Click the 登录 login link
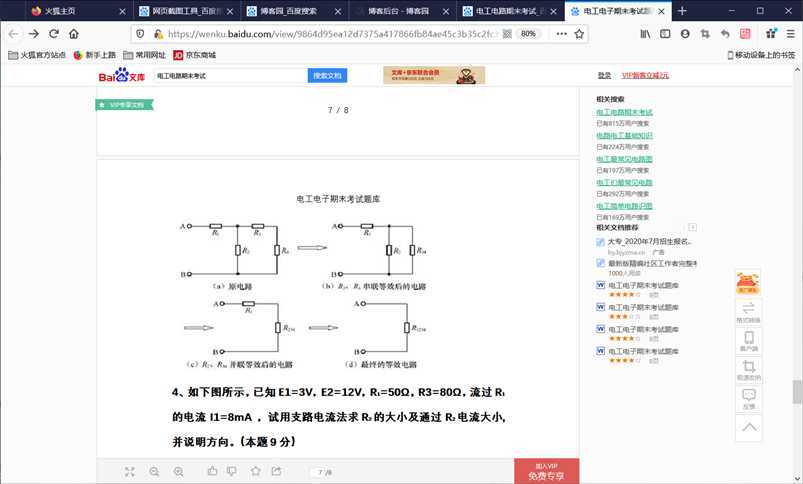The width and height of the screenshot is (803, 484). click(x=604, y=75)
